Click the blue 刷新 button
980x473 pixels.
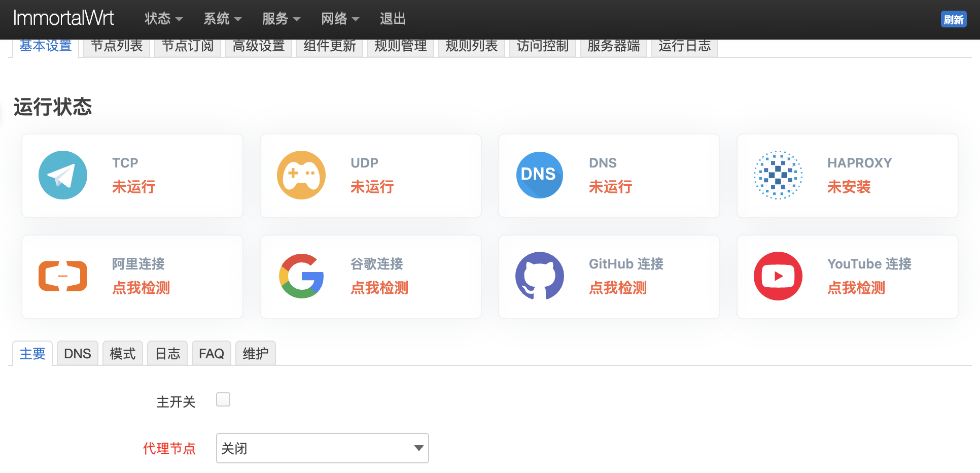coord(954,19)
